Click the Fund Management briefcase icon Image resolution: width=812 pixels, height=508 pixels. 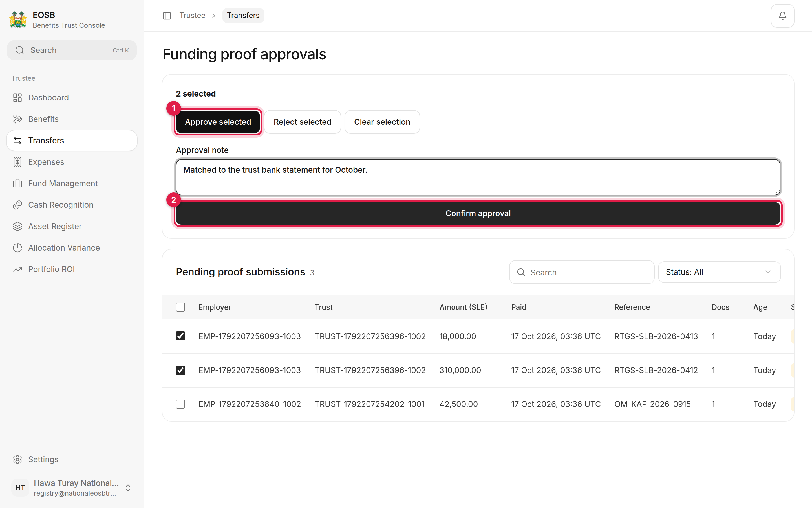[17, 183]
